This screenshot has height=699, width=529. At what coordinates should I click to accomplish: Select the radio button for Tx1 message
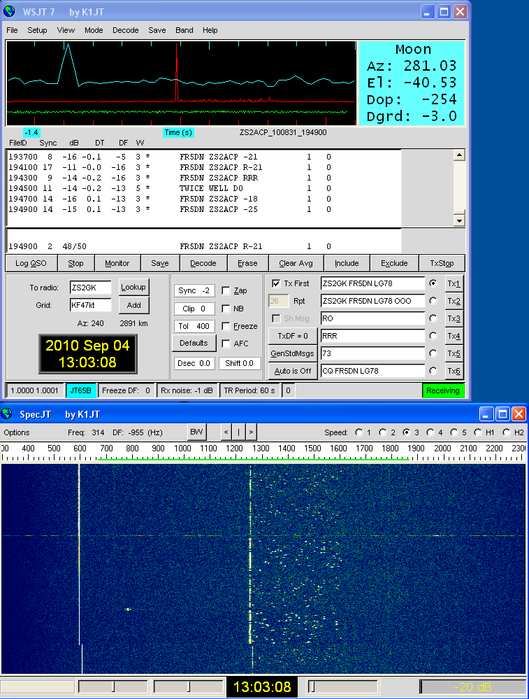[433, 284]
